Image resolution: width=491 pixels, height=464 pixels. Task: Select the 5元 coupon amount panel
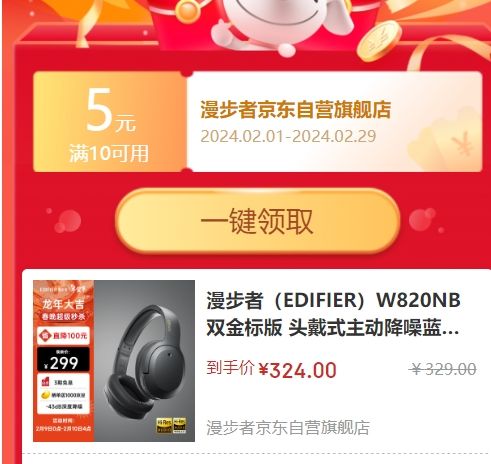(110, 122)
